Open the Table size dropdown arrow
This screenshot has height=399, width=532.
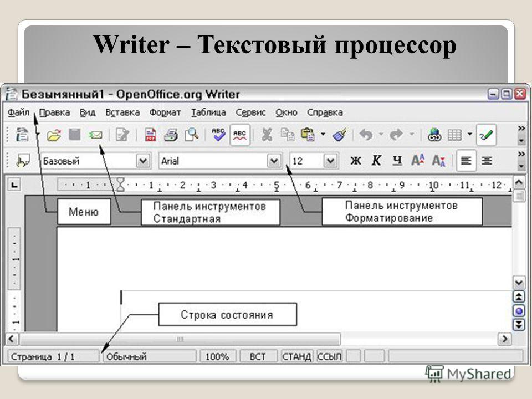coord(470,134)
